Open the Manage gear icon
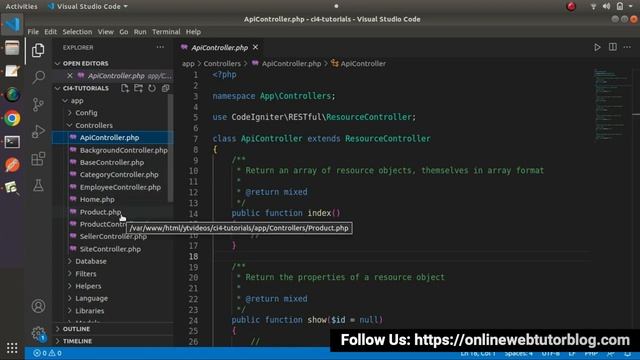The image size is (640, 360). tap(38, 333)
